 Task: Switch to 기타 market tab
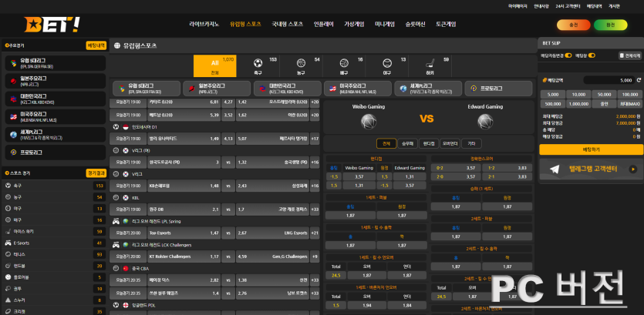[x=471, y=143]
